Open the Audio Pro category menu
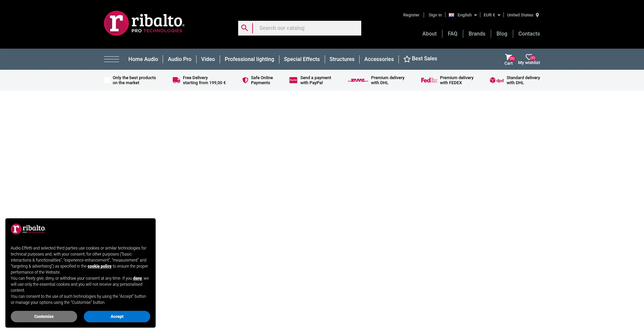This screenshot has width=644, height=333. 179,59
